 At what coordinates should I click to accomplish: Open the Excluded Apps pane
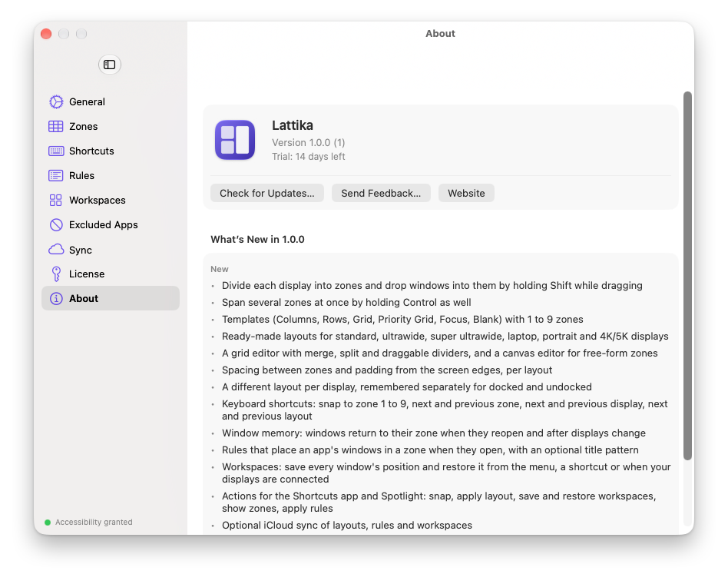coord(111,225)
